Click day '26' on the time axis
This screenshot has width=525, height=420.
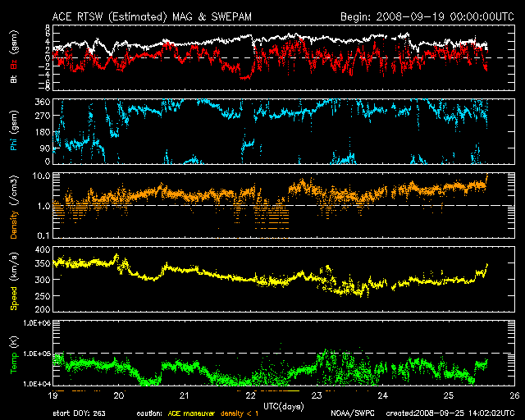[514, 395]
